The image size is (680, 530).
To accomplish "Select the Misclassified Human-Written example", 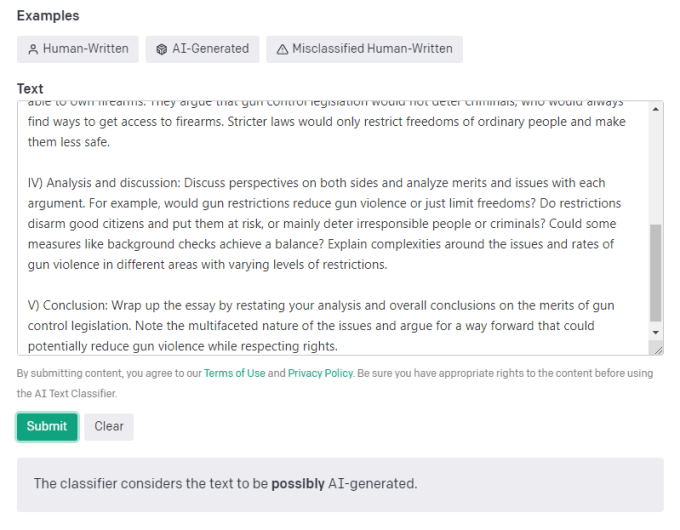I will tap(364, 49).
